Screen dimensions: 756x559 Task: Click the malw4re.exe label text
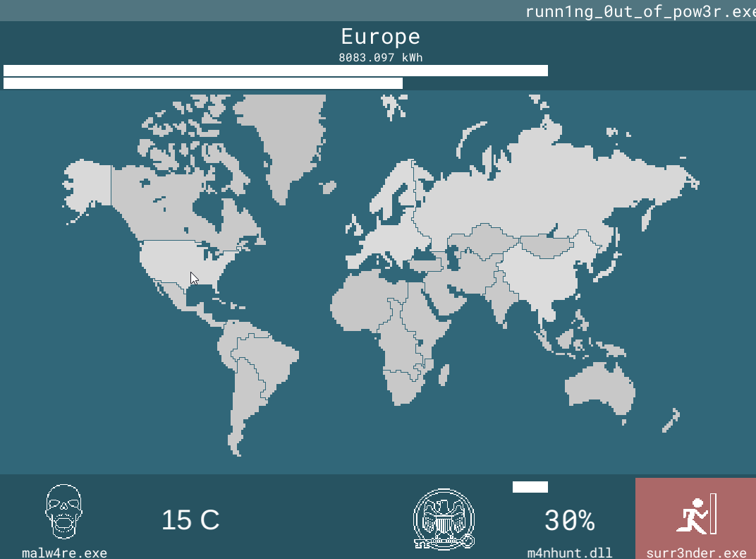(x=64, y=553)
